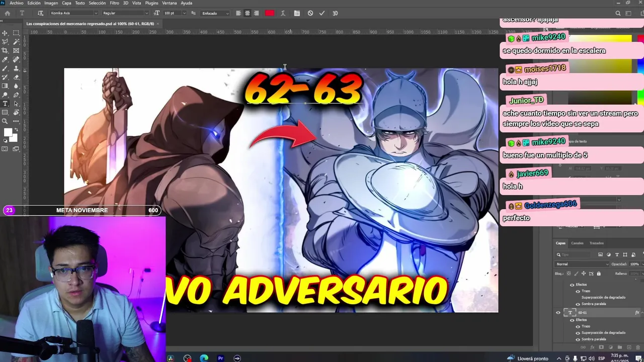Viewport: 644px width, 362px height.
Task: Hide Trazo effect under 60-61 layer
Action: (578, 326)
